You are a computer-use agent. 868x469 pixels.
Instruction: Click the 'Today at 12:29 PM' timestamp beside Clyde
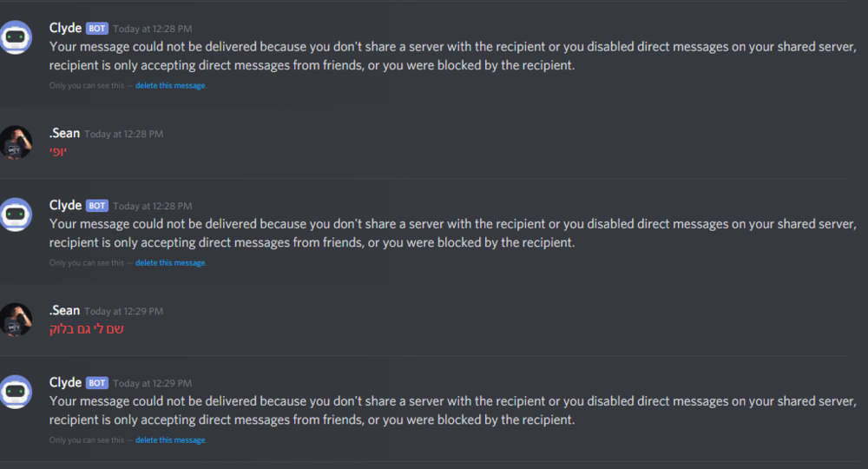pyautogui.click(x=152, y=383)
